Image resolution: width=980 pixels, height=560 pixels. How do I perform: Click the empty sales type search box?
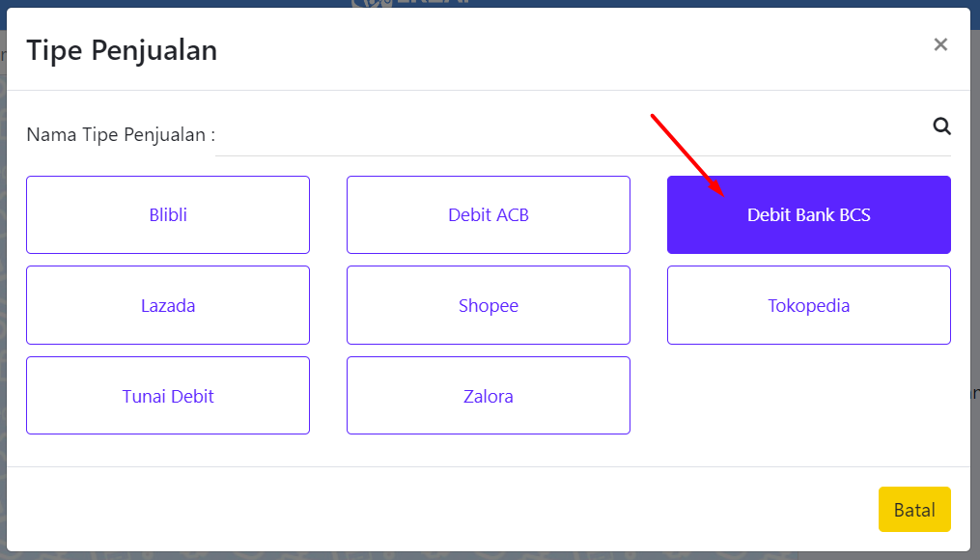pyautogui.click(x=583, y=134)
